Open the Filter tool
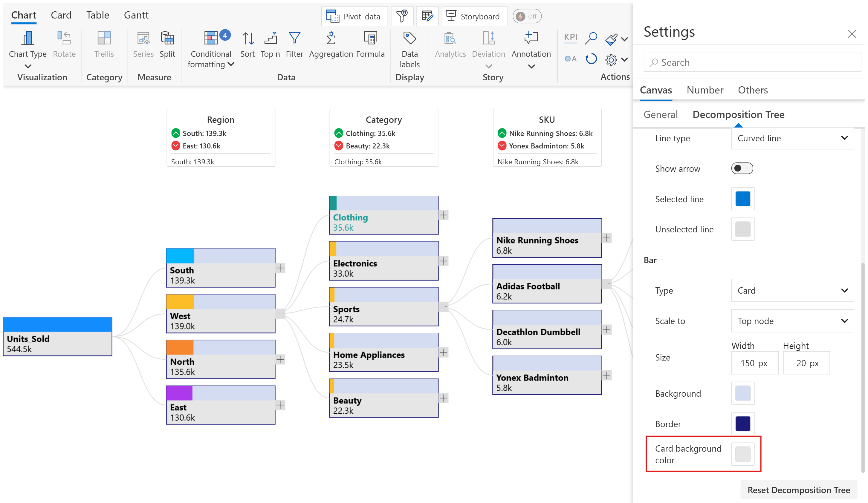This screenshot has width=868, height=503. click(x=294, y=39)
